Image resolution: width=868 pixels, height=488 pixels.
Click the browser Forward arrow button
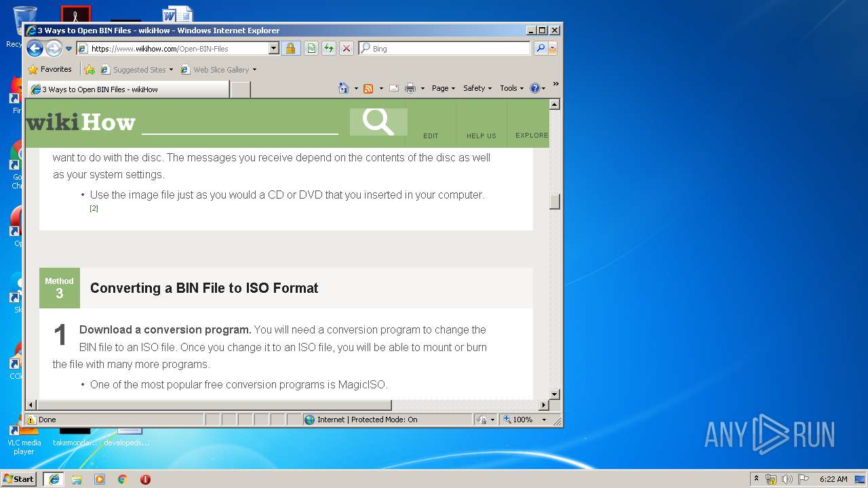tap(54, 48)
